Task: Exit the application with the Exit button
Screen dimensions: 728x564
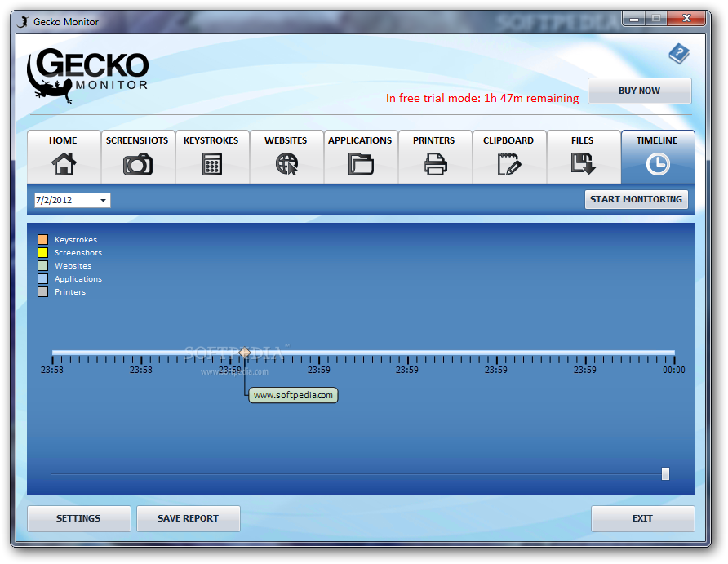Action: (642, 518)
